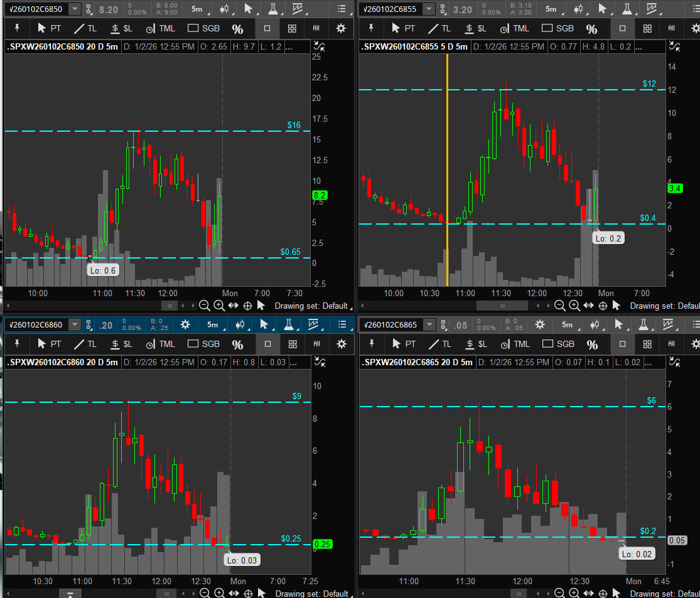The image size is (700, 598).
Task: Open the gear settings in the C6860 top toolbar
Action: coord(185,324)
